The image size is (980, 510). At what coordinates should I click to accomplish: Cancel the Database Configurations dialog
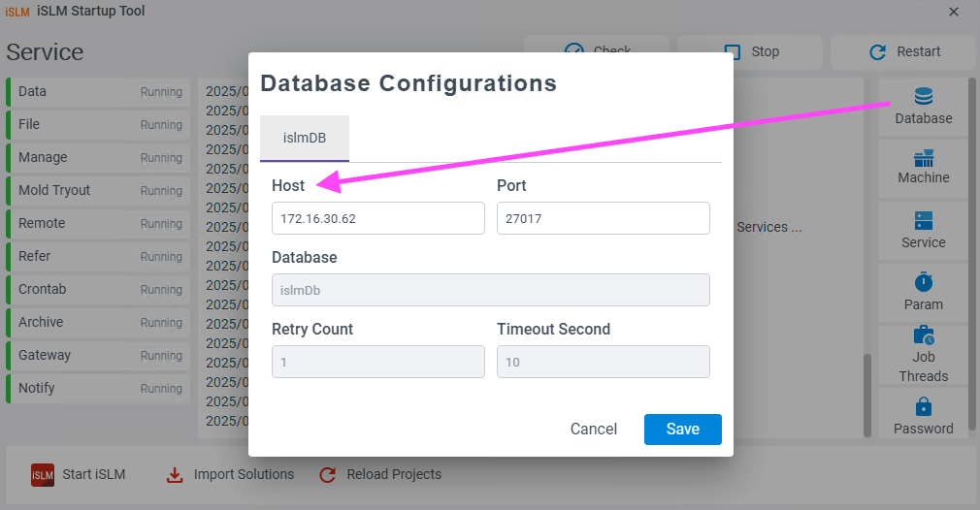pos(593,430)
